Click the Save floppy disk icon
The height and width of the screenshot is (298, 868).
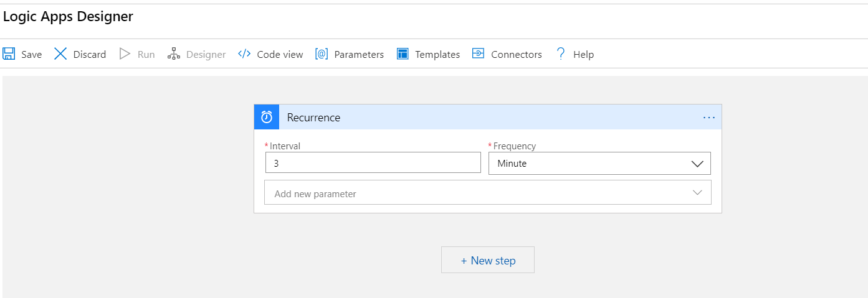click(x=9, y=54)
